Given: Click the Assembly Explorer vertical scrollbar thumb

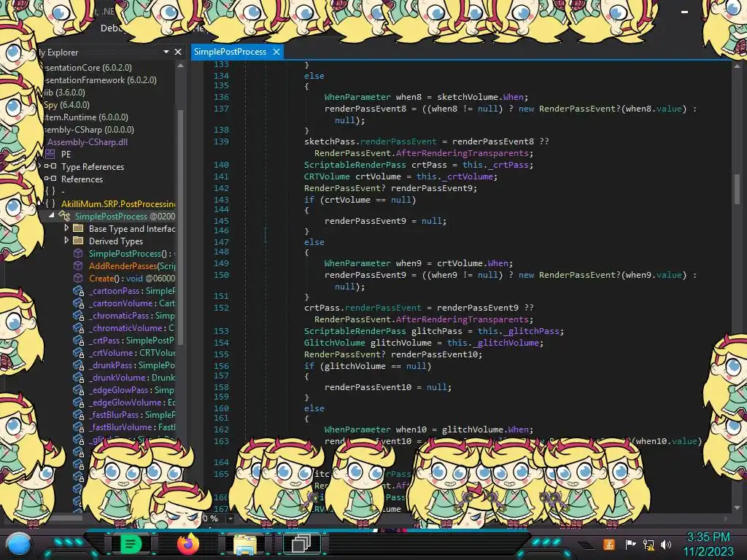Looking at the screenshot, I should point(181,226).
